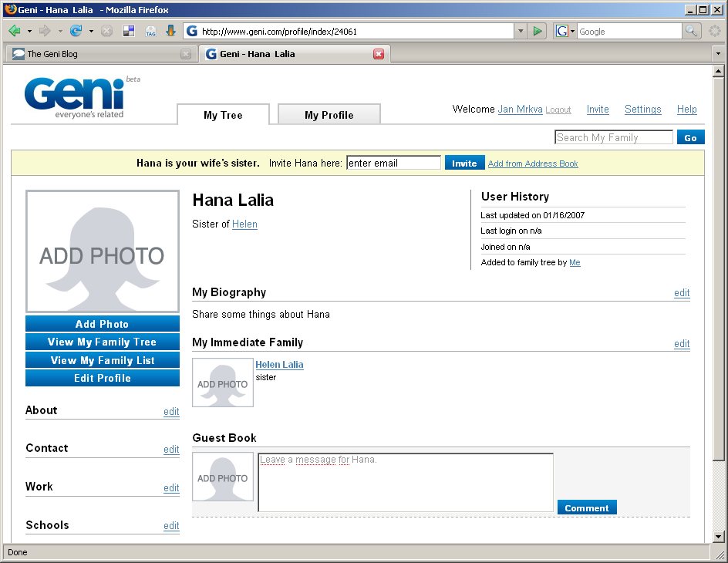Click Add from Address Book link
Viewport: 728px width, 563px height.
pyautogui.click(x=533, y=164)
